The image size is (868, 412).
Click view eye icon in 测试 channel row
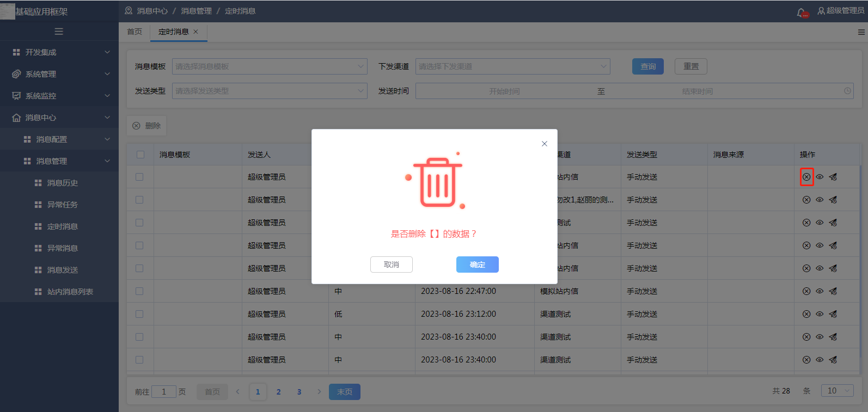tap(820, 223)
